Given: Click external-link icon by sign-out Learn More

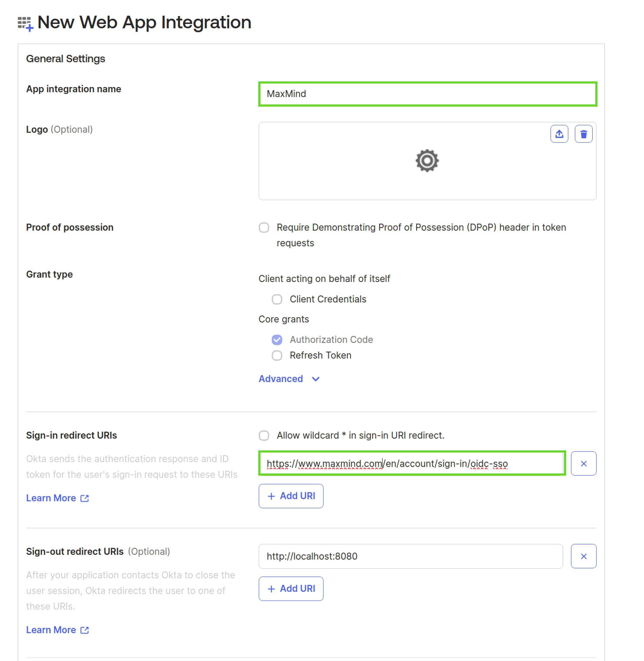Looking at the screenshot, I should [85, 630].
